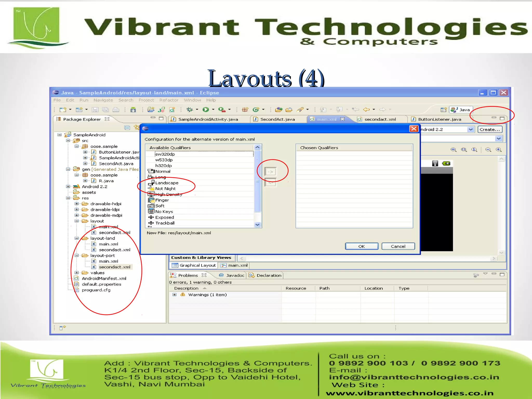Viewport: 532px width, 399px height.
Task: Click the add qualifier arrow button
Action: (270, 172)
